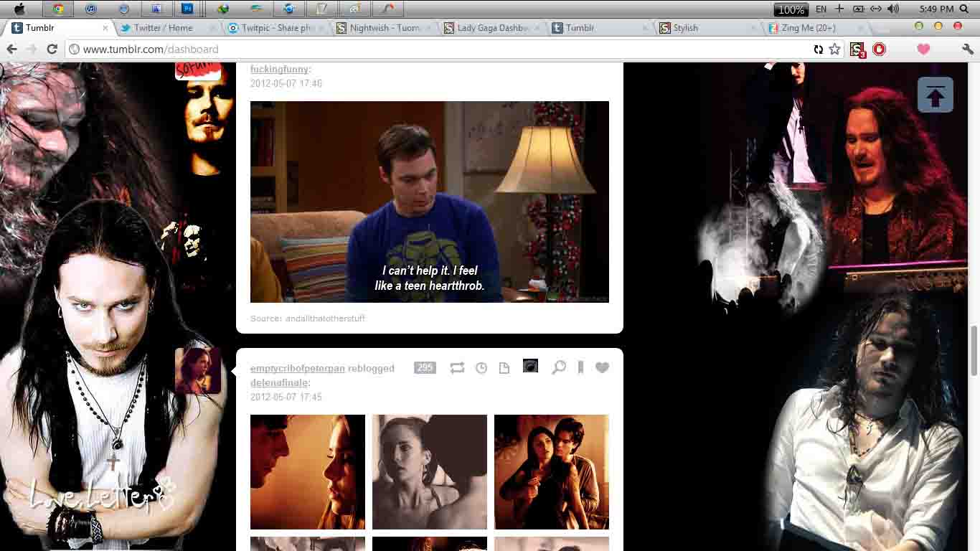This screenshot has height=551, width=980.
Task: Queue the post with the clock icon
Action: click(481, 368)
